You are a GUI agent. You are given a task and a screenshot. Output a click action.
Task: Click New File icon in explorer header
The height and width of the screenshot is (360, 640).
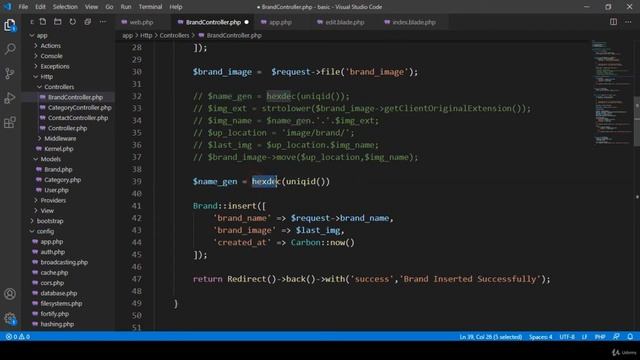pos(43,22)
